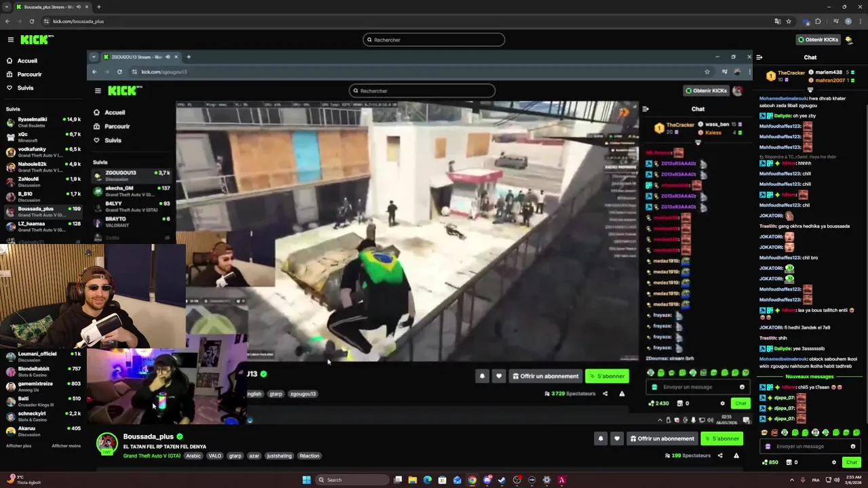The image size is (868, 488).
Task: Open the Kick sidebar hamburger menu
Action: click(10, 40)
